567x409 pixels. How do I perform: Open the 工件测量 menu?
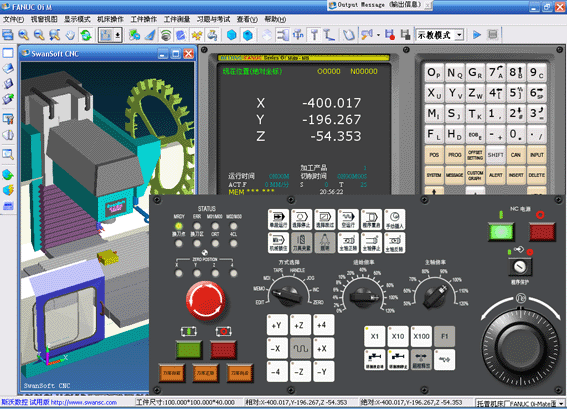click(177, 19)
